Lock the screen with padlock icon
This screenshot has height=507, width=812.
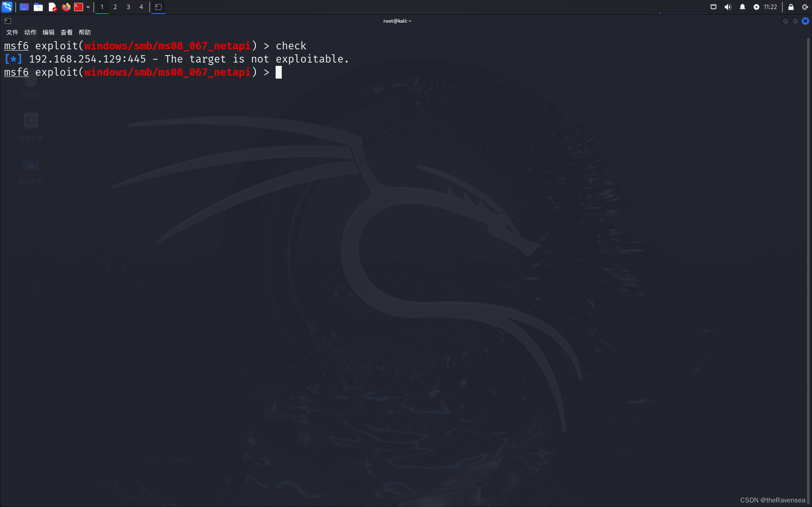791,7
